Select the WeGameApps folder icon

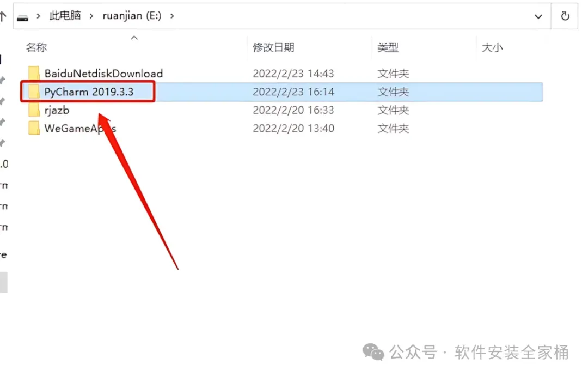(34, 129)
